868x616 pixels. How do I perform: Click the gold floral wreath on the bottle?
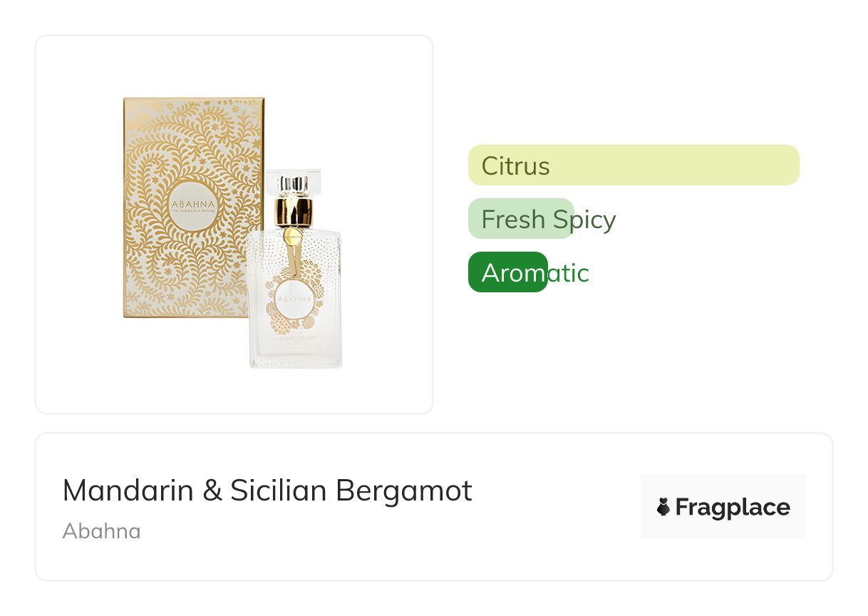[274, 314]
